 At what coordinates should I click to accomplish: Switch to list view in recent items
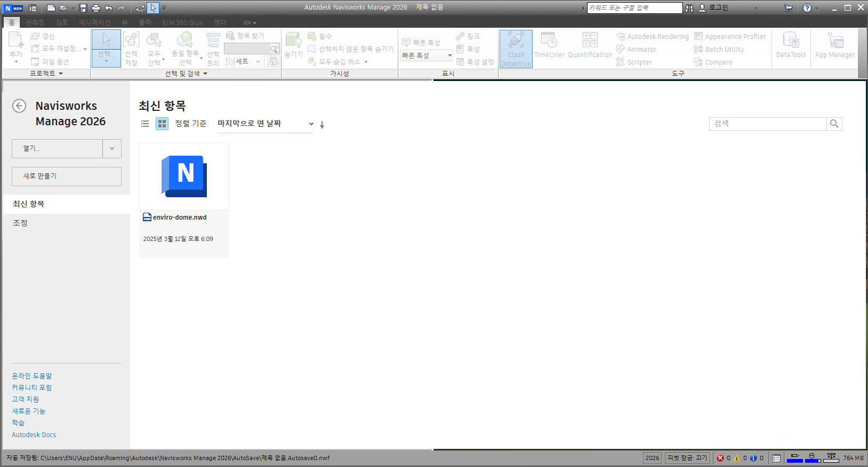point(145,124)
